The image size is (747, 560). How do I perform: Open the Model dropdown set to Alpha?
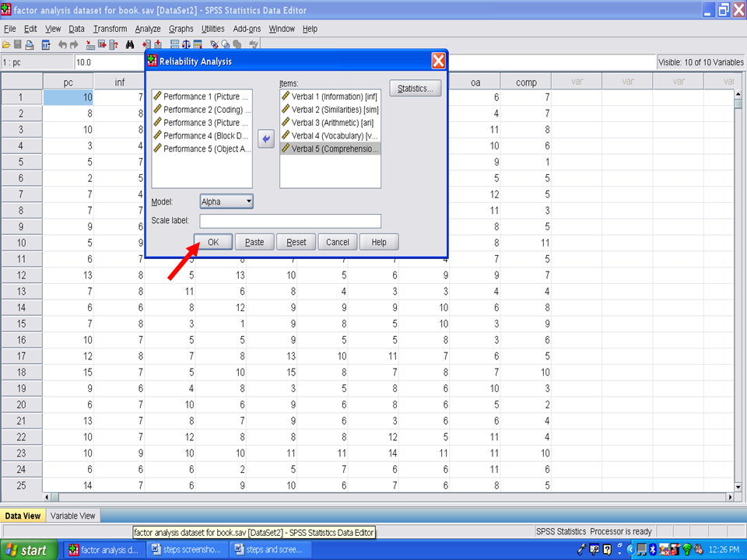pos(226,201)
